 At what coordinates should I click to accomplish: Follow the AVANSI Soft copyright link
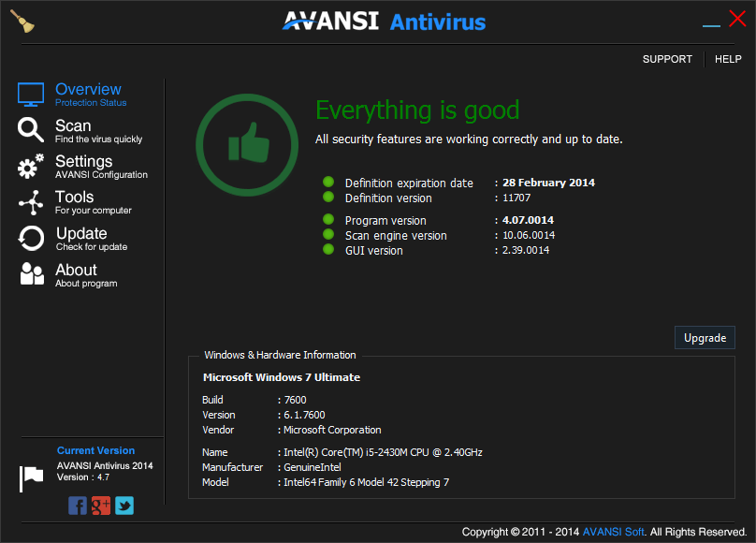click(613, 532)
